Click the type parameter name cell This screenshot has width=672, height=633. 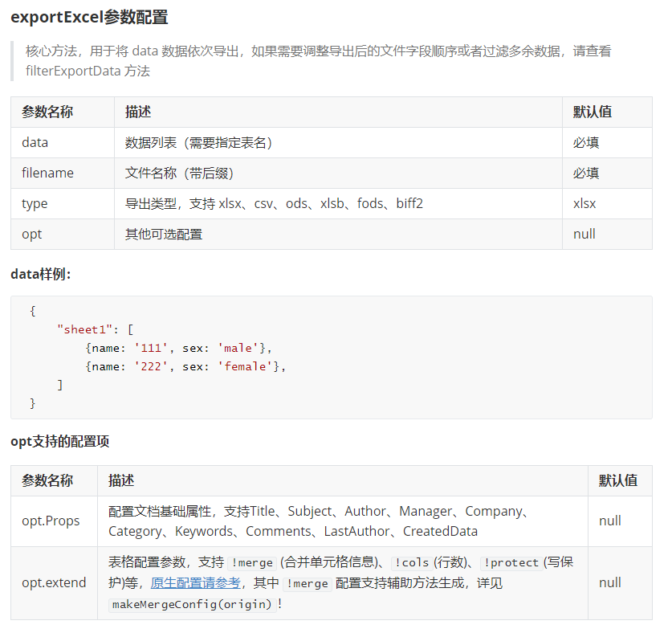[x=35, y=204]
